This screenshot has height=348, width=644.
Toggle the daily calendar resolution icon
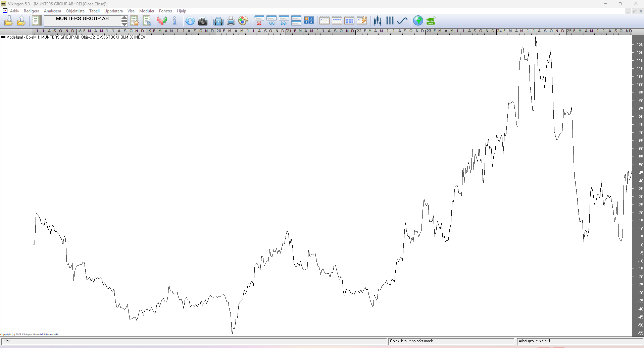(324, 21)
